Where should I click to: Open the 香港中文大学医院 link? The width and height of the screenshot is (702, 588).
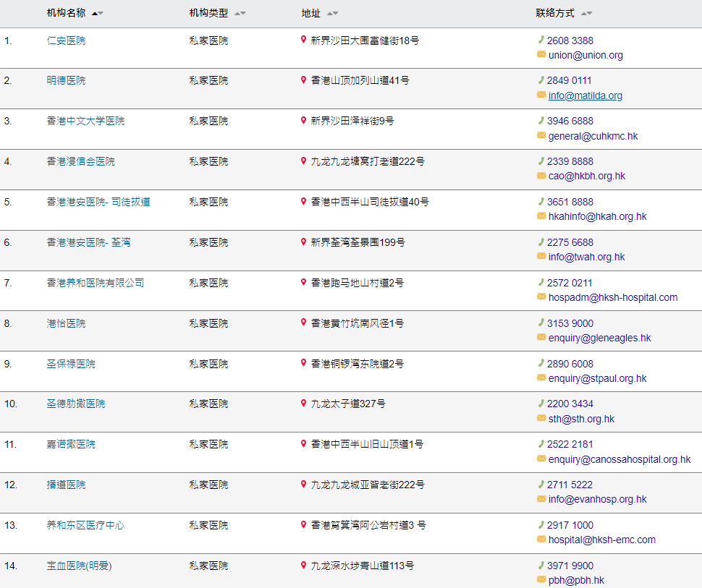pos(85,122)
